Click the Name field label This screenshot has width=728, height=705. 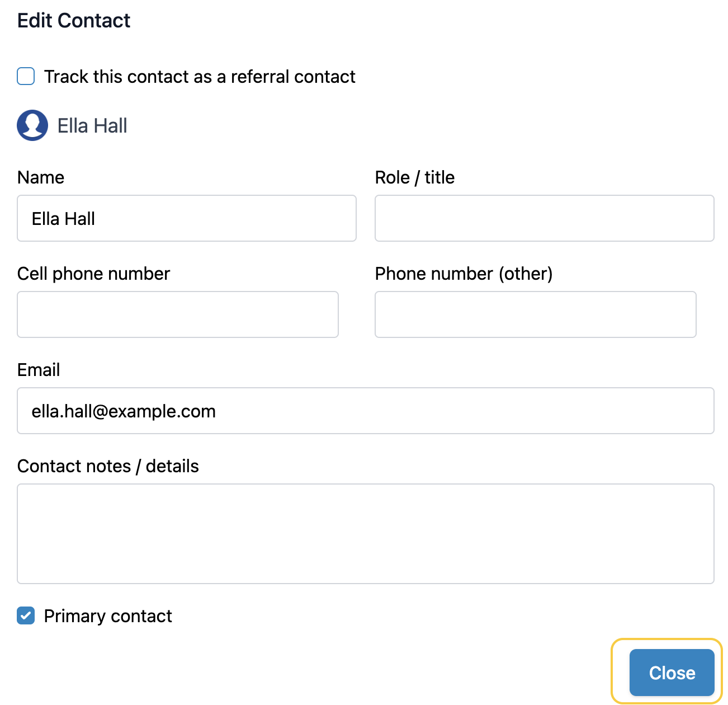[x=41, y=177]
